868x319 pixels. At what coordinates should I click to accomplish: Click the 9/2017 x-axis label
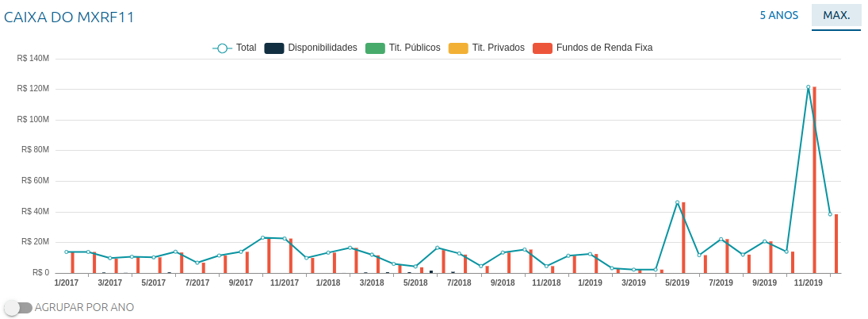(x=241, y=282)
